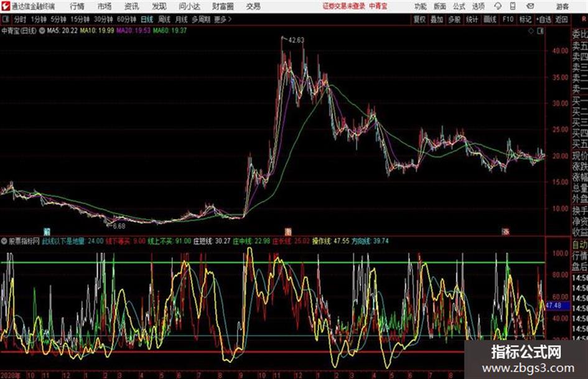This screenshot has width=588, height=379.
Task: Click 证券交易未登录 login link
Action: [x=344, y=6]
